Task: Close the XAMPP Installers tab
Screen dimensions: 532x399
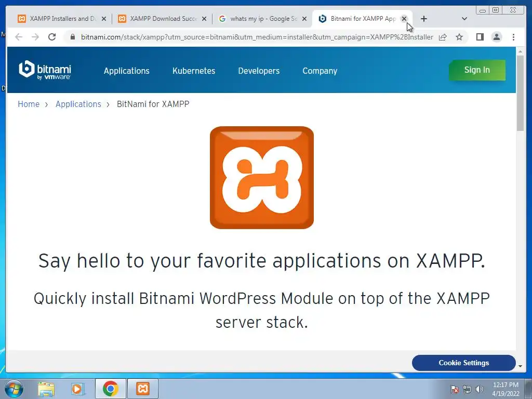Action: [104, 19]
